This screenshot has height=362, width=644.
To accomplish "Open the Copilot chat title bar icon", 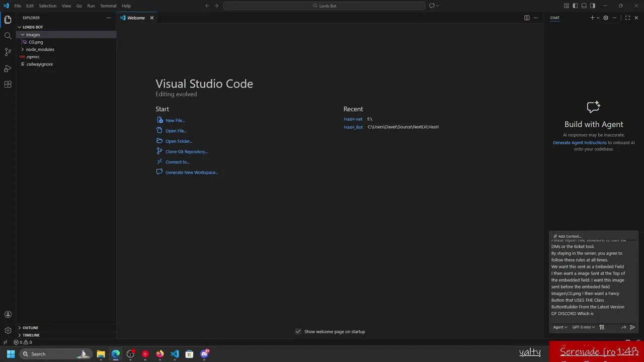I will (432, 6).
